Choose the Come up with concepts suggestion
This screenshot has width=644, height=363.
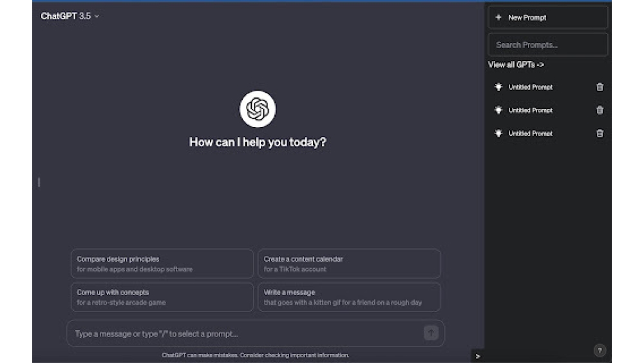(x=162, y=297)
